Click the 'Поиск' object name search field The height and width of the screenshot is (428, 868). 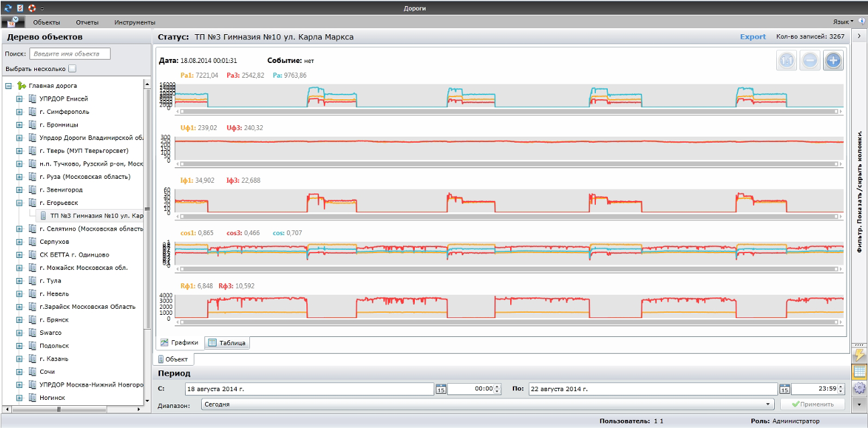point(70,54)
